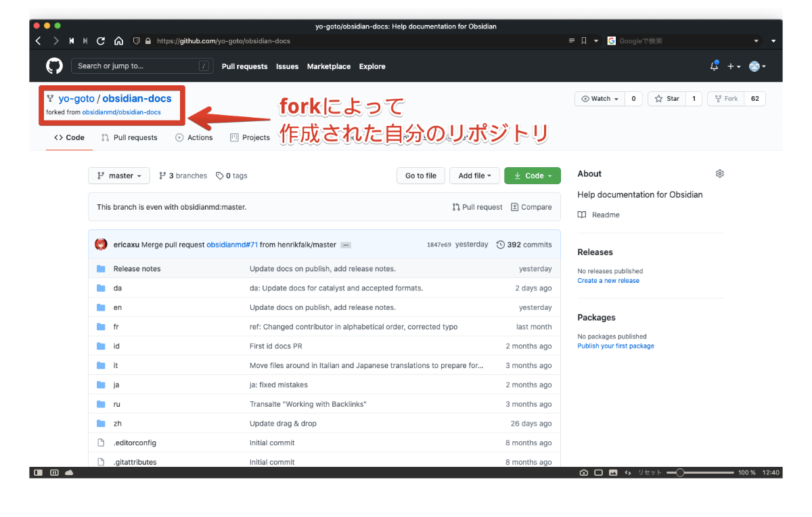
Task: Toggle the side panel in status bar
Action: (39, 472)
